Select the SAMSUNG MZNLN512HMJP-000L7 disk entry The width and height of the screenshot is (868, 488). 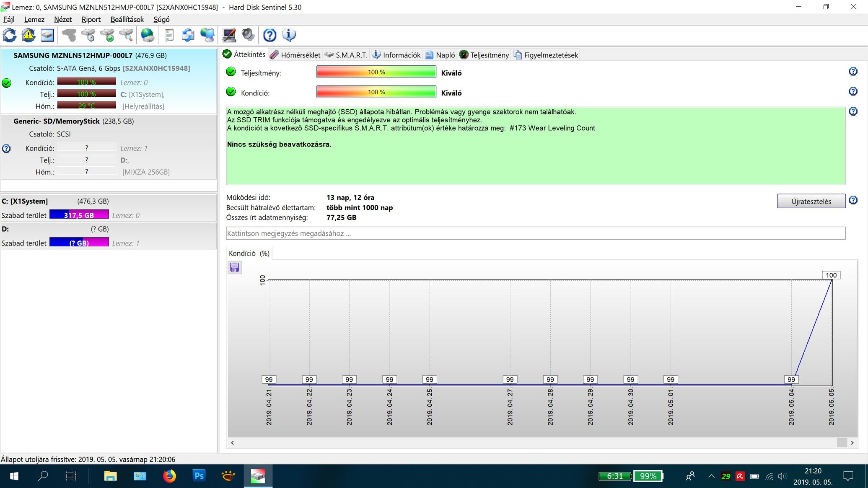(109, 81)
